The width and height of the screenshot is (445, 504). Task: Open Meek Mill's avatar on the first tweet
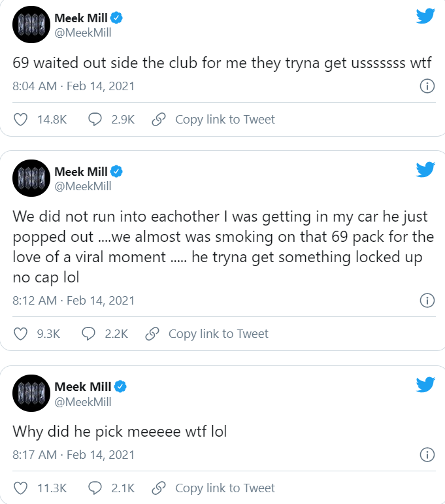click(x=31, y=25)
